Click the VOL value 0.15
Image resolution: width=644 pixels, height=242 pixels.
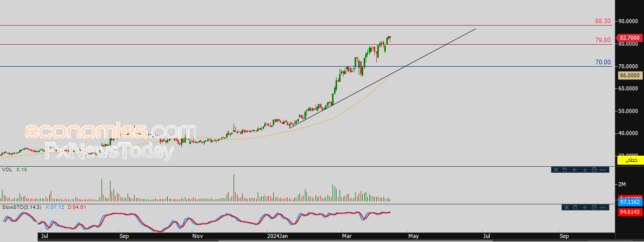tap(21, 170)
